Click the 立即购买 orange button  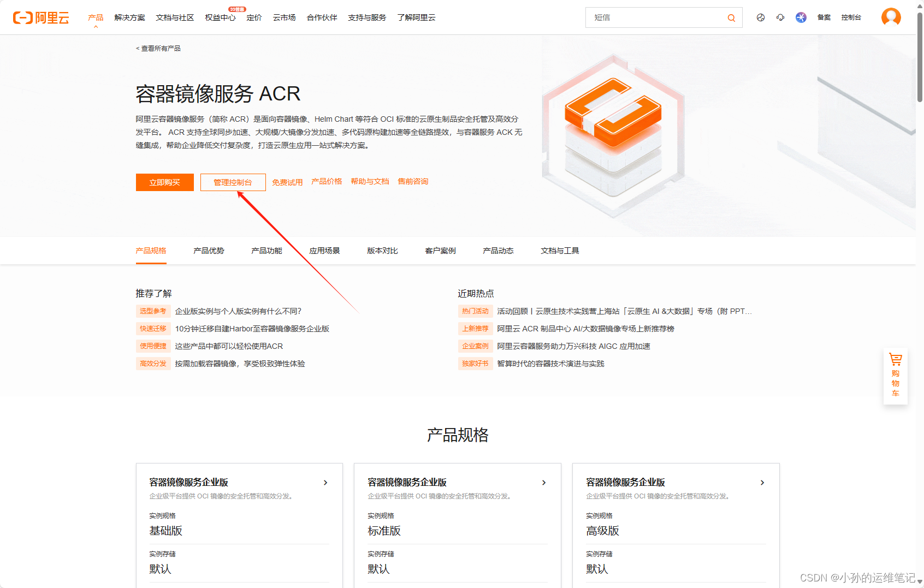pos(165,182)
